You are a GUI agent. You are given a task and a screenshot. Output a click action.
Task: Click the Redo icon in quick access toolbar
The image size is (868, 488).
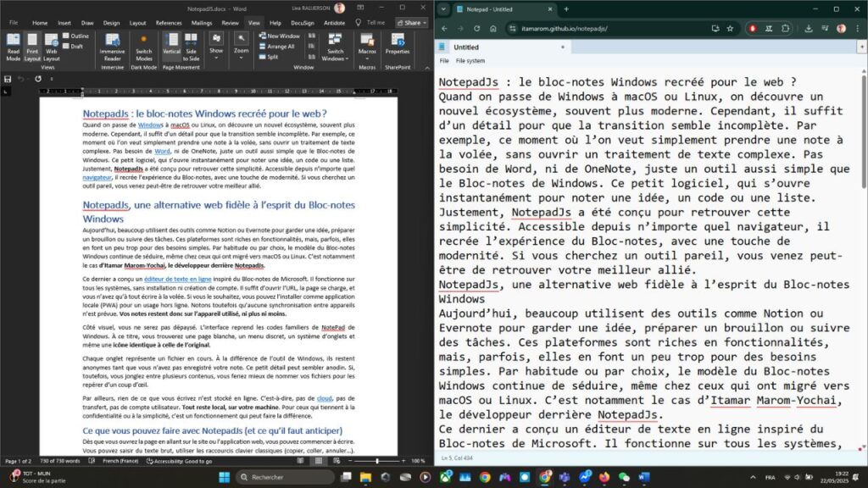(38, 79)
